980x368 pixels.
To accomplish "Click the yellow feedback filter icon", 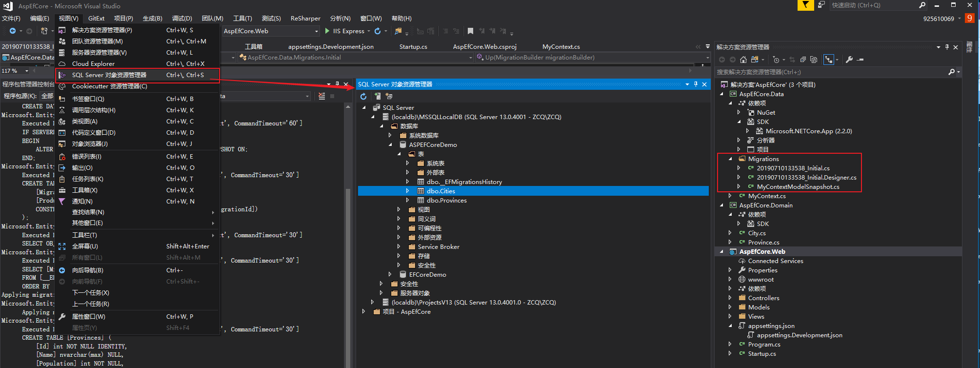I will click(805, 5).
